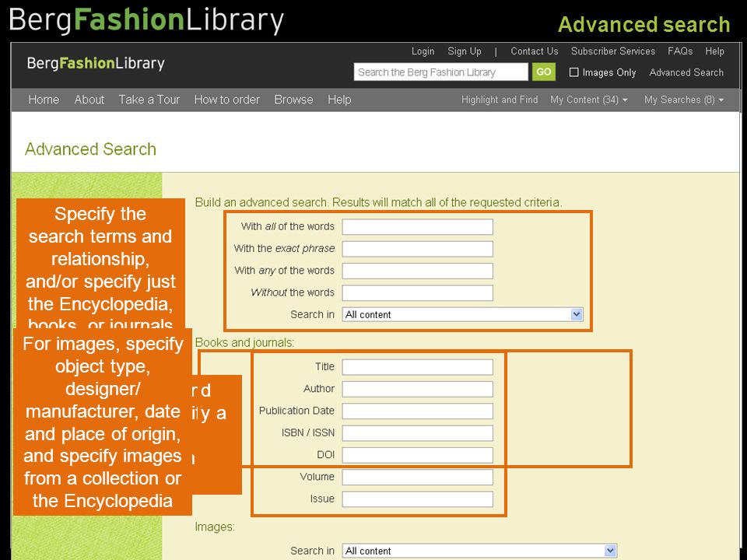
Task: Open the Images Search in dropdown
Action: pyautogui.click(x=479, y=551)
